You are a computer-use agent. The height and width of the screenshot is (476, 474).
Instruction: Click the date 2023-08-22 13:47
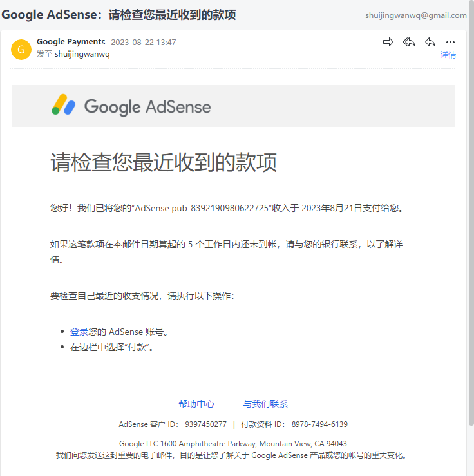(144, 43)
